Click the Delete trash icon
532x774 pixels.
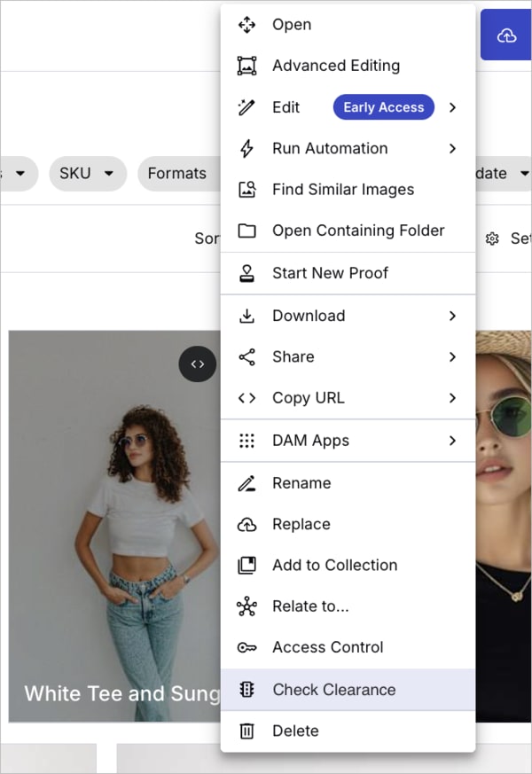click(246, 731)
